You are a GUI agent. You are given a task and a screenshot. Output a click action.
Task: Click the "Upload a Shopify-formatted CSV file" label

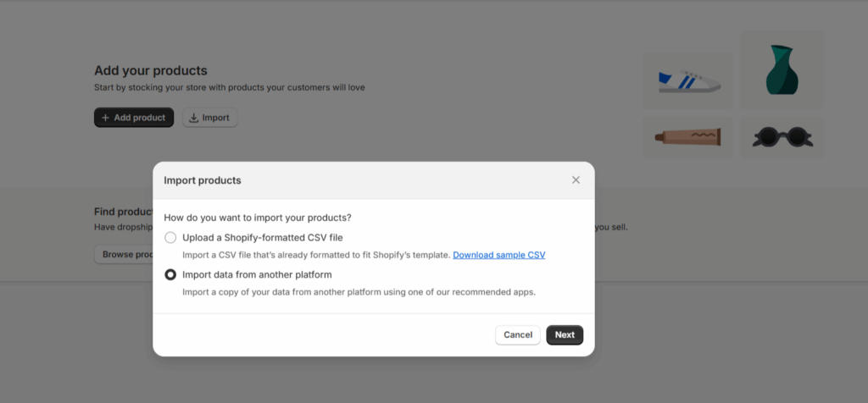(262, 238)
